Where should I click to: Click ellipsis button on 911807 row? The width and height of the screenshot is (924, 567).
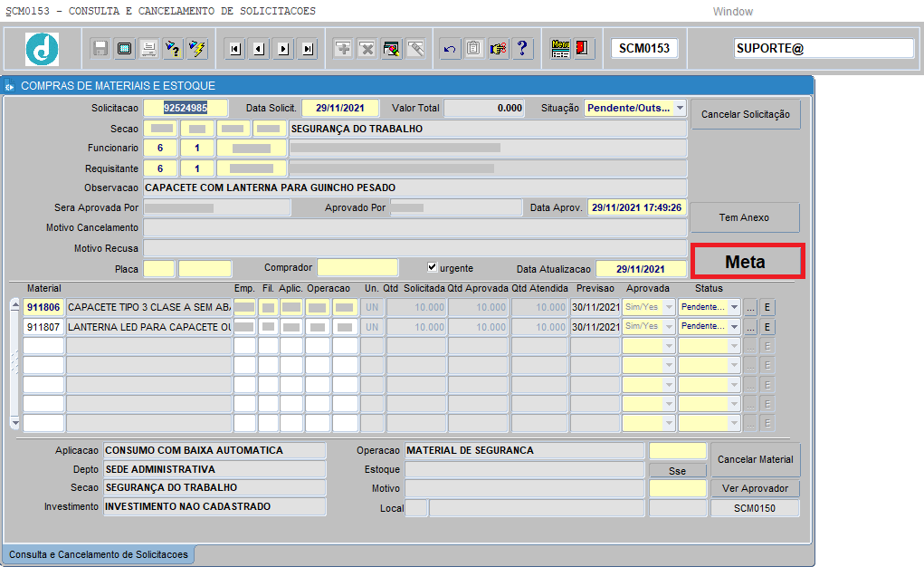coord(750,327)
